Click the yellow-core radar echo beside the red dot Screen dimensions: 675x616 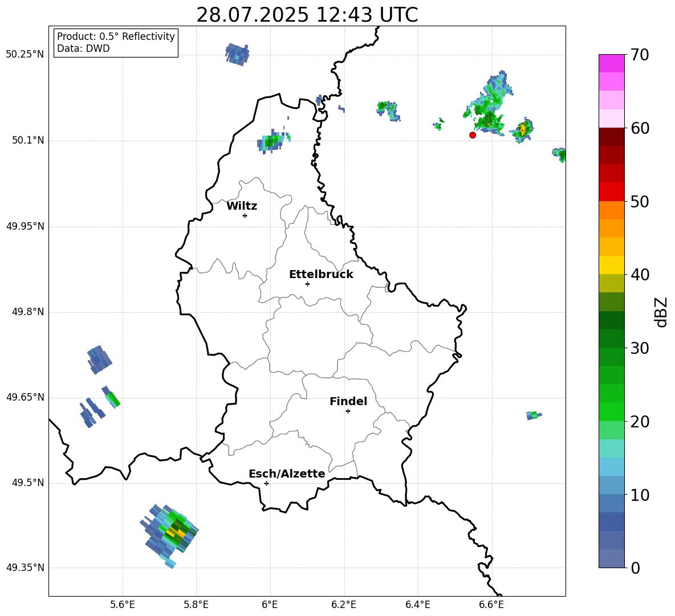point(522,129)
